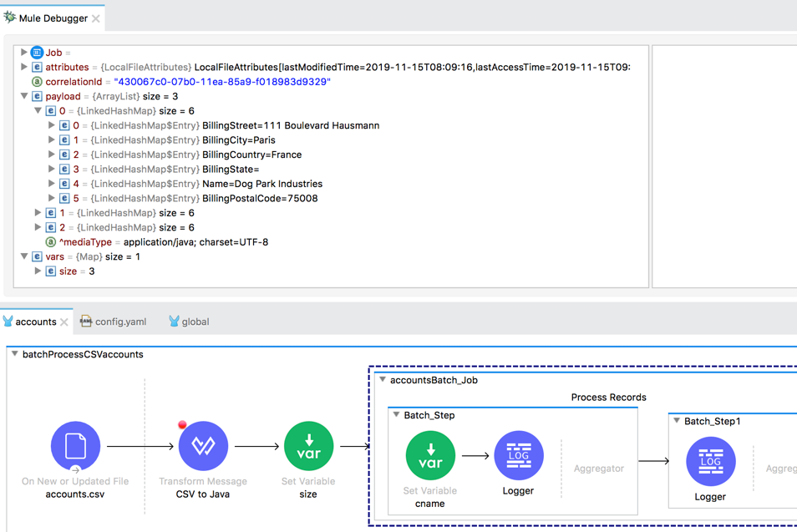Screen dimensions: 797x532
Task: Expand the BillingStreet entry
Action: 51,125
